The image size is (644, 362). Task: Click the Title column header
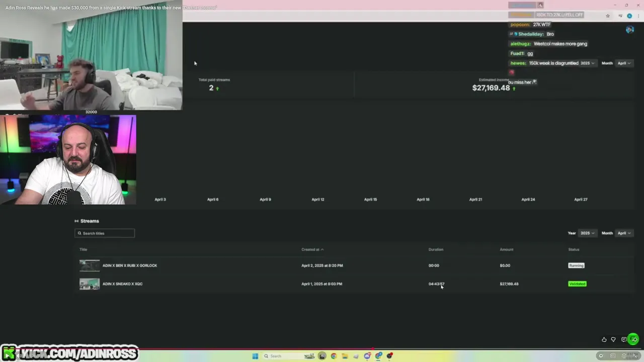tap(83, 249)
